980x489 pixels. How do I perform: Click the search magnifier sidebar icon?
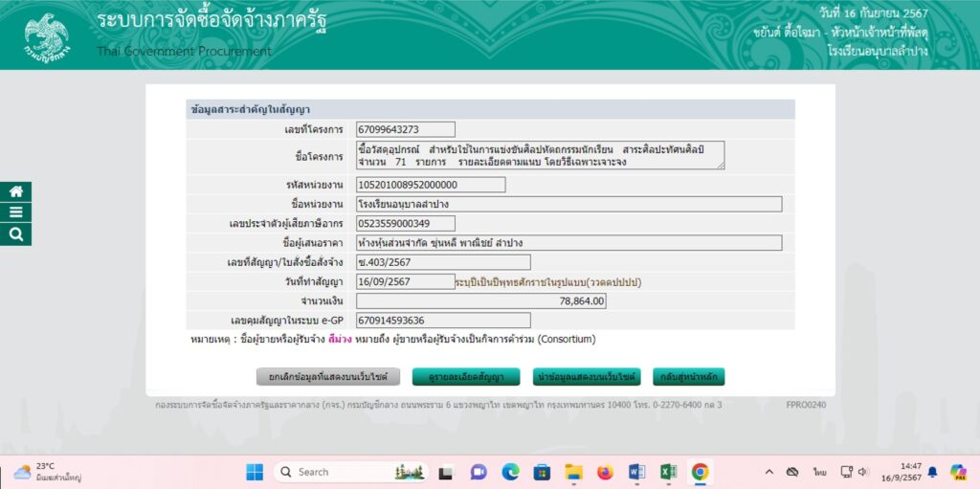[x=15, y=233]
